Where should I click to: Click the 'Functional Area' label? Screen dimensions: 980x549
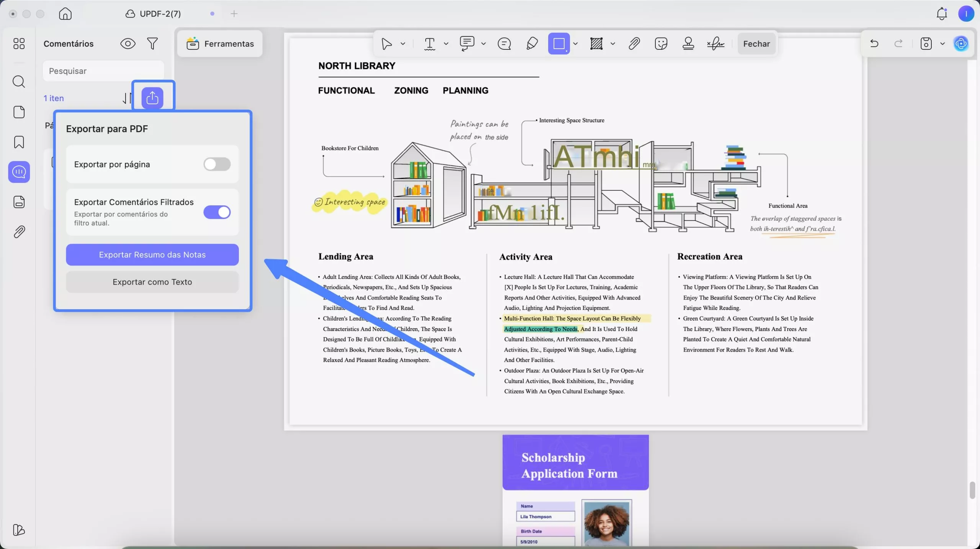(x=788, y=206)
